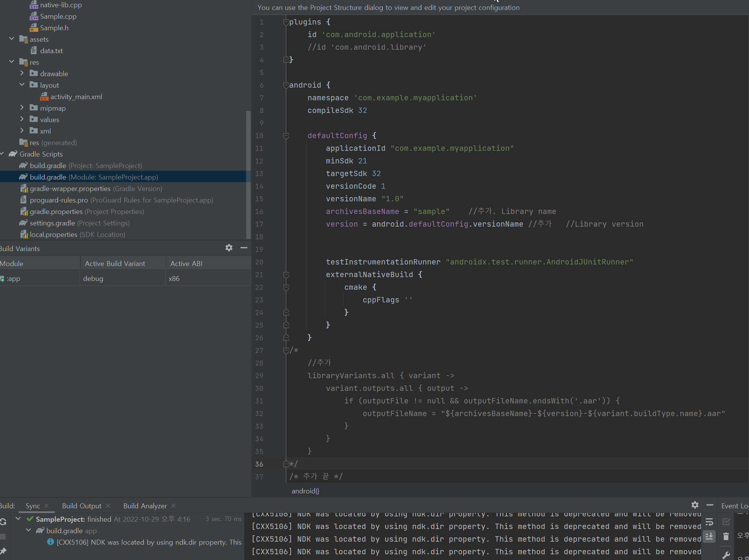
Task: Hide the Build Variants panel with the minimize icon
Action: (244, 248)
